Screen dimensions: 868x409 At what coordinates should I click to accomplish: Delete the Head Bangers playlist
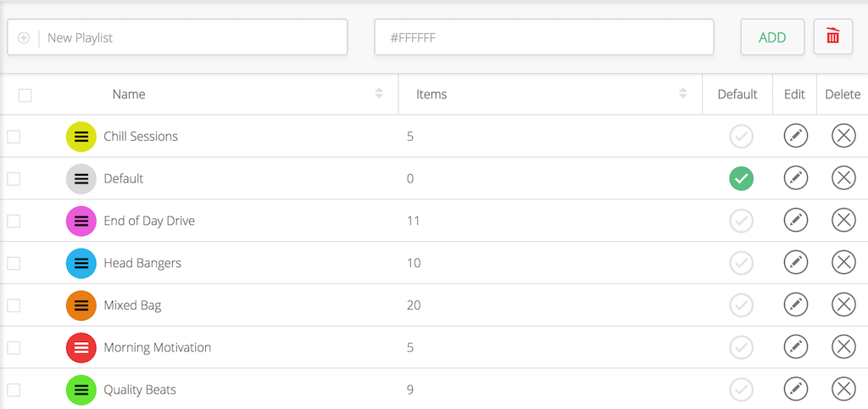843,263
